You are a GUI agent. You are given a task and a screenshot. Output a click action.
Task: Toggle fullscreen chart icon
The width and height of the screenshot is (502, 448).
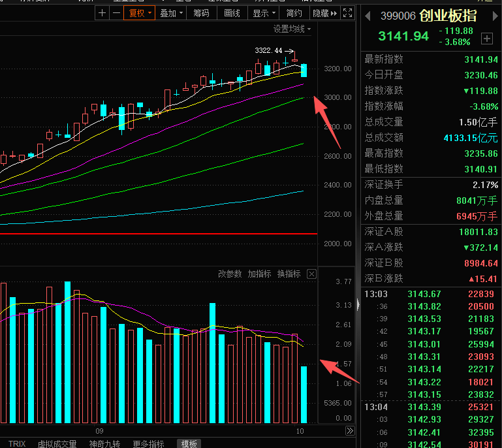348,13
